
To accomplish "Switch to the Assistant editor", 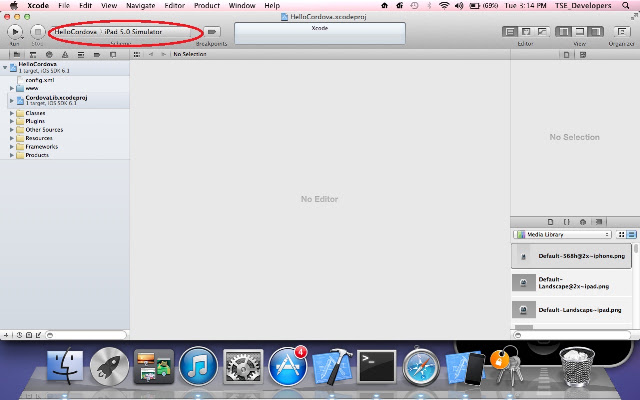I will point(526,31).
